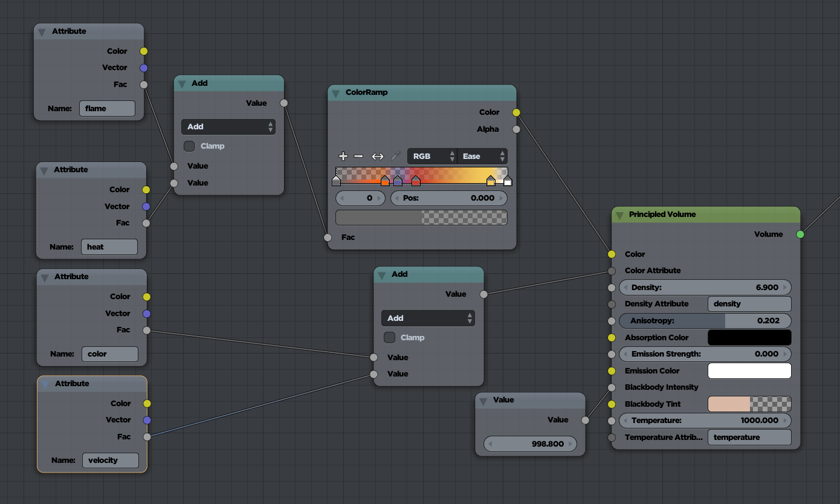Click the Anisotropy slider field
The height and width of the screenshot is (504, 840).
tap(705, 321)
